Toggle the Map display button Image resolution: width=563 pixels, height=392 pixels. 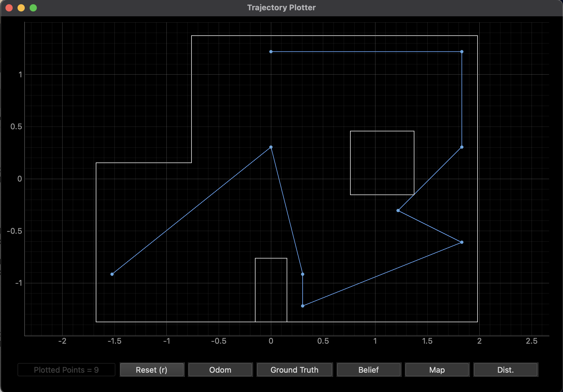437,370
